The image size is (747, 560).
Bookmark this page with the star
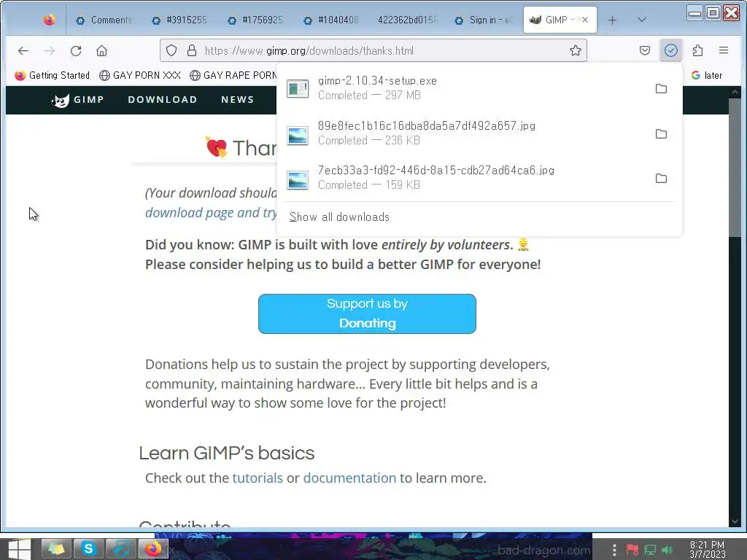[575, 50]
